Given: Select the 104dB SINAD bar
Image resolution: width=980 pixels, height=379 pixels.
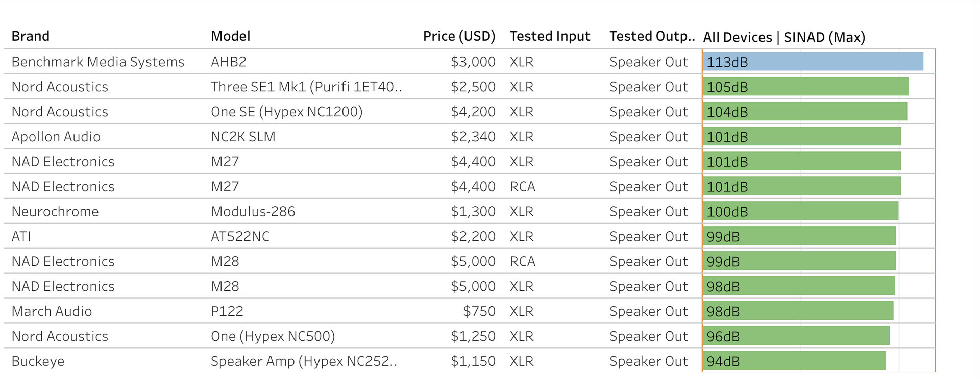Looking at the screenshot, I should [x=804, y=112].
